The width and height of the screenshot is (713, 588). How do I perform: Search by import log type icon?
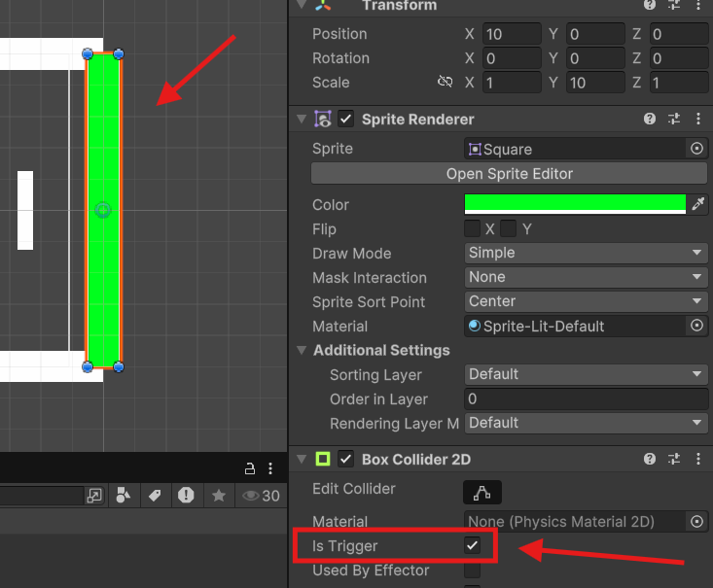186,496
